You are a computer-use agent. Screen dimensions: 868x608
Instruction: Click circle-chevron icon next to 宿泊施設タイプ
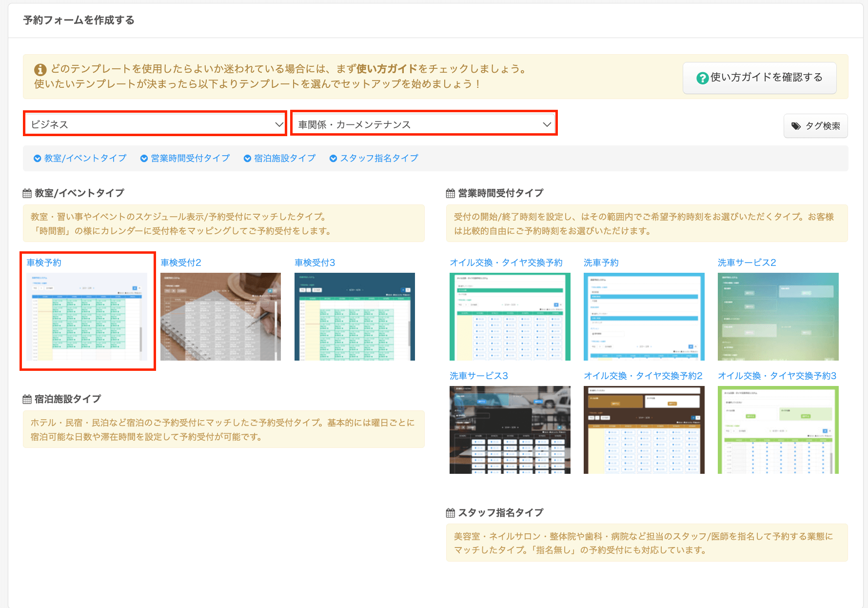247,159
